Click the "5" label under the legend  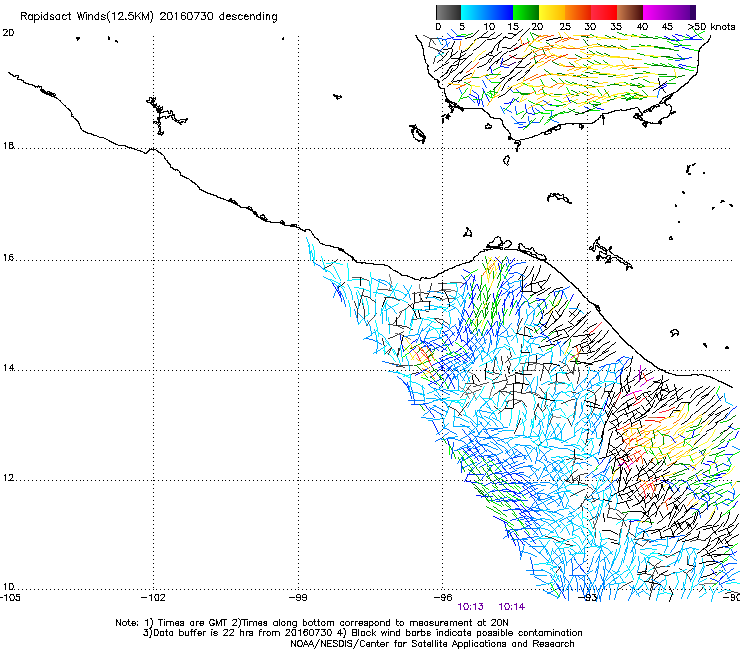tap(462, 26)
